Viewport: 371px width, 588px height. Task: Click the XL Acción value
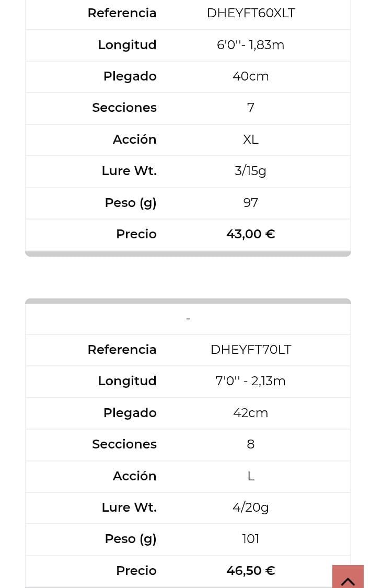(x=251, y=140)
